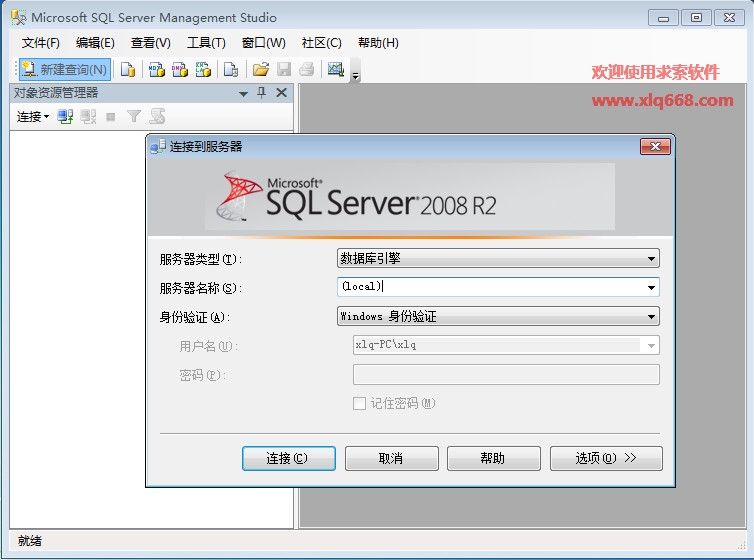Viewport: 754px width, 560px height.
Task: Close the 连接到服务器 dialog
Action: [655, 147]
